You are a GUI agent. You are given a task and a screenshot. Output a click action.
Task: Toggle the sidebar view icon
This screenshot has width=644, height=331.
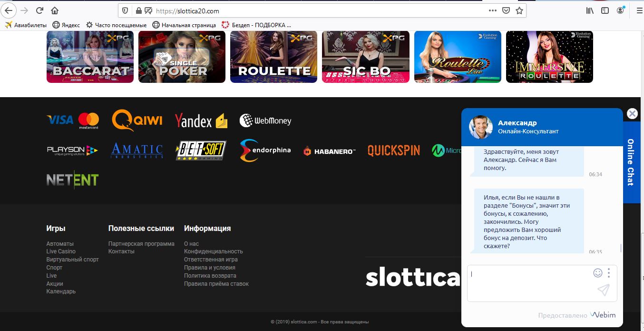click(605, 10)
